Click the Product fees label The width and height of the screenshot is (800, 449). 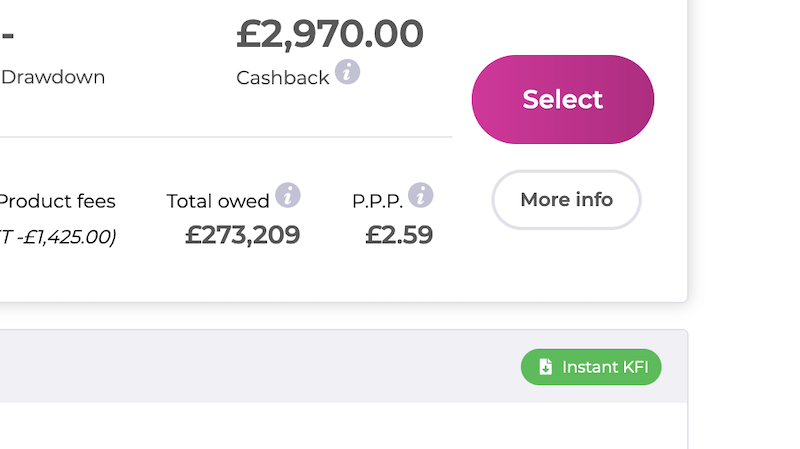tap(57, 201)
